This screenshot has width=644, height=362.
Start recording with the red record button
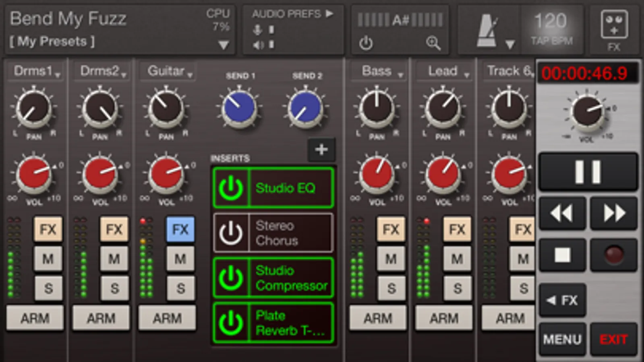(x=614, y=255)
